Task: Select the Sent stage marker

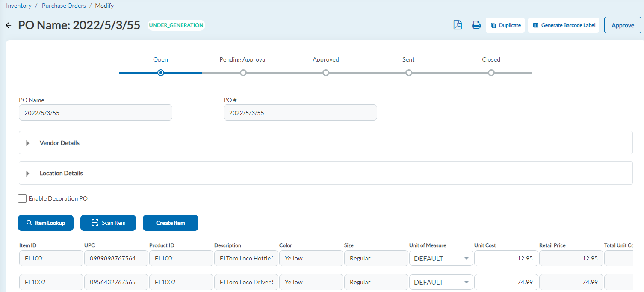Action: 408,73
